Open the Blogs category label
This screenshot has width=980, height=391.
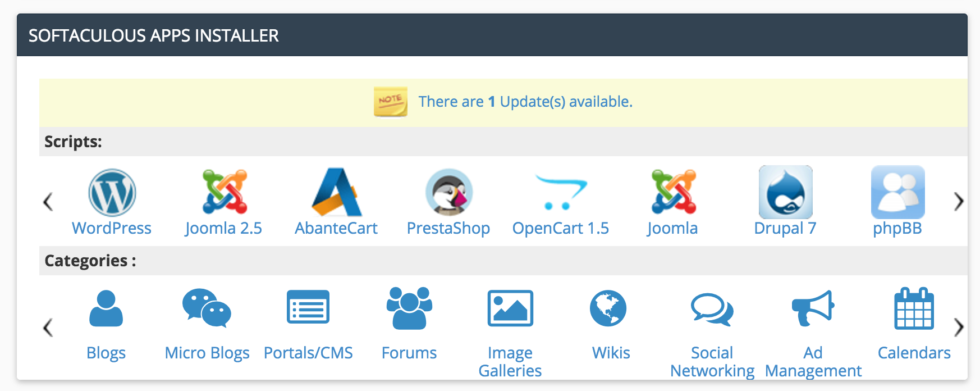(x=106, y=353)
